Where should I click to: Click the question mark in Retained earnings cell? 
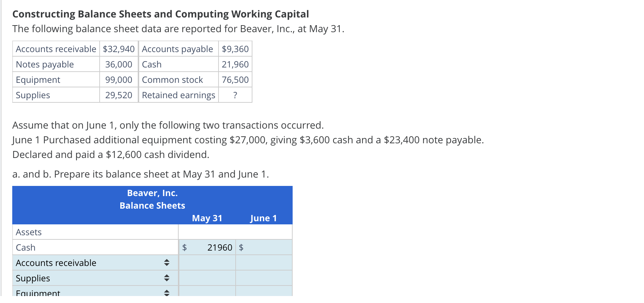tap(235, 95)
